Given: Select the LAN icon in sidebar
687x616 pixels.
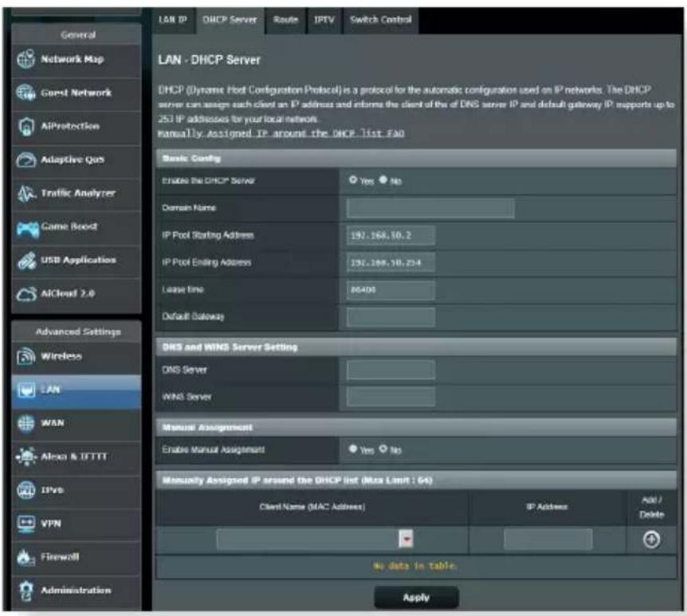Looking at the screenshot, I should pyautogui.click(x=26, y=390).
